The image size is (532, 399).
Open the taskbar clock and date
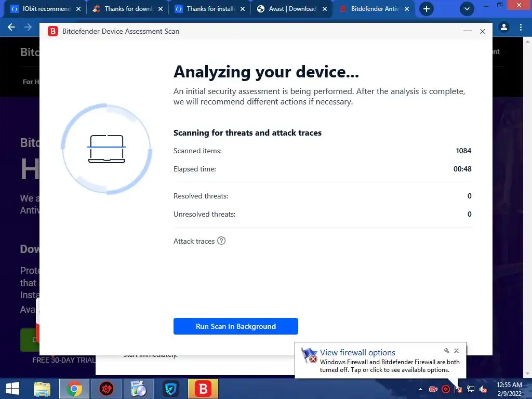point(509,389)
